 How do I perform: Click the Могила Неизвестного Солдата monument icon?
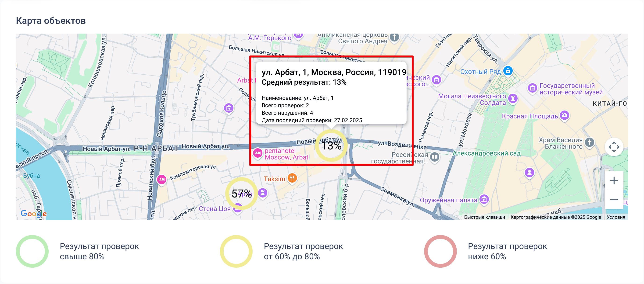click(513, 98)
